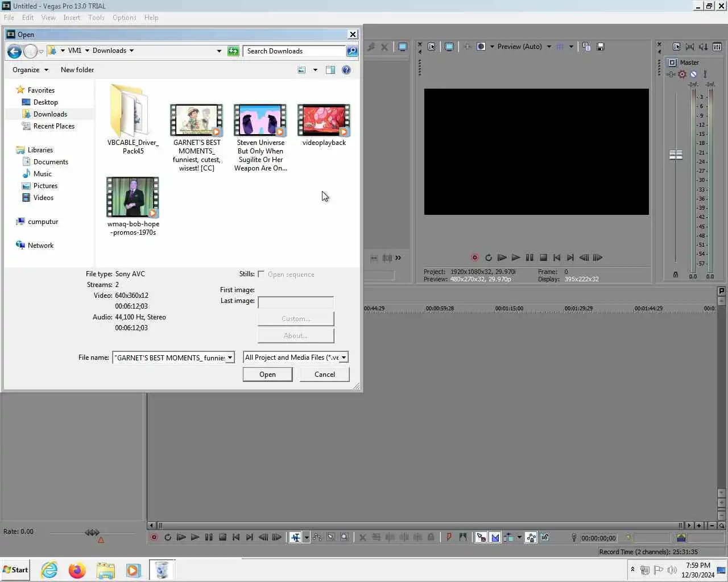Click the Insert Marker icon in bottom toolbar

[449, 537]
